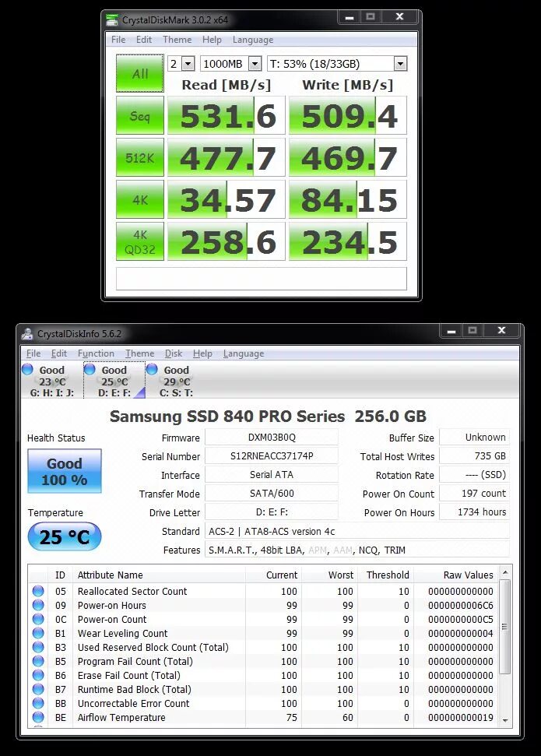The height and width of the screenshot is (756, 541).
Task: Click the status orb of Power-on Hours row
Action: [38, 605]
